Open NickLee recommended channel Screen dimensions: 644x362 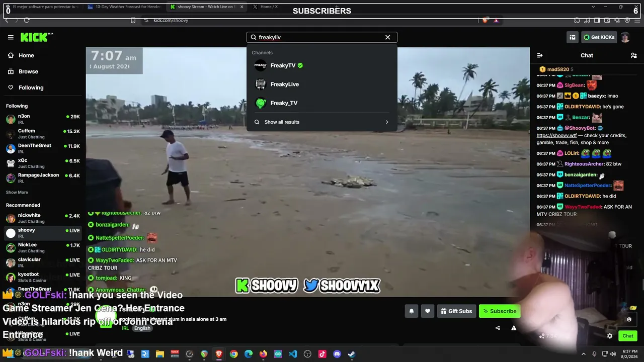42,248
